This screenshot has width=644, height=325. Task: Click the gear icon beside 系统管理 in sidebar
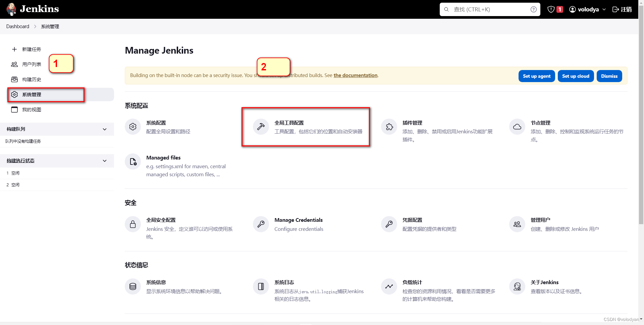(x=14, y=94)
